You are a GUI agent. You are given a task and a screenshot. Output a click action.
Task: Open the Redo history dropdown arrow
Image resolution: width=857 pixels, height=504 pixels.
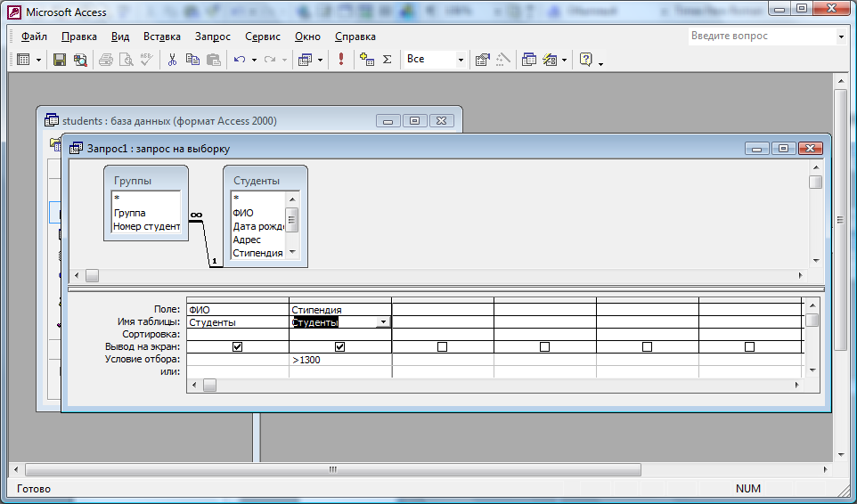click(x=284, y=60)
